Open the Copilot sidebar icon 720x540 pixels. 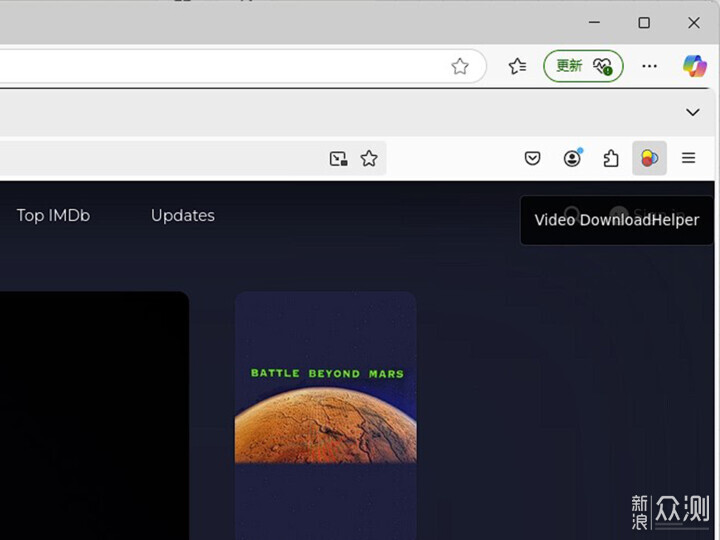[694, 66]
